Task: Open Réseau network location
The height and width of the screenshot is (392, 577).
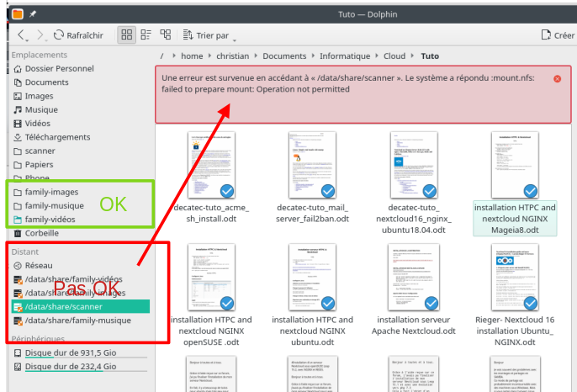Action: pos(80,265)
